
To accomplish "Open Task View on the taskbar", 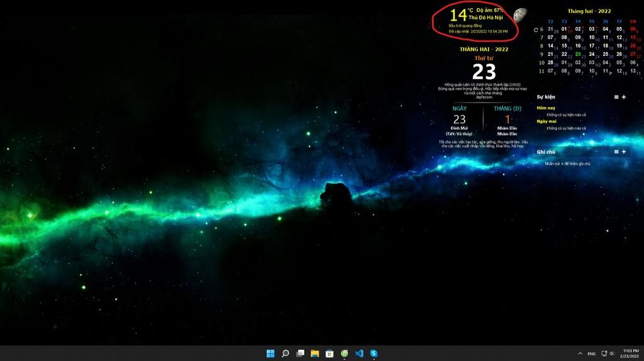I will pos(300,353).
